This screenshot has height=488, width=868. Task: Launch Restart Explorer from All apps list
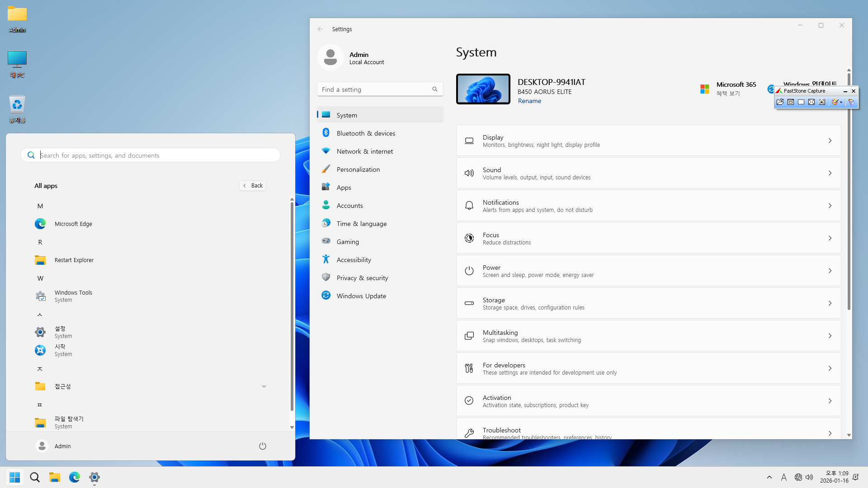(74, 260)
